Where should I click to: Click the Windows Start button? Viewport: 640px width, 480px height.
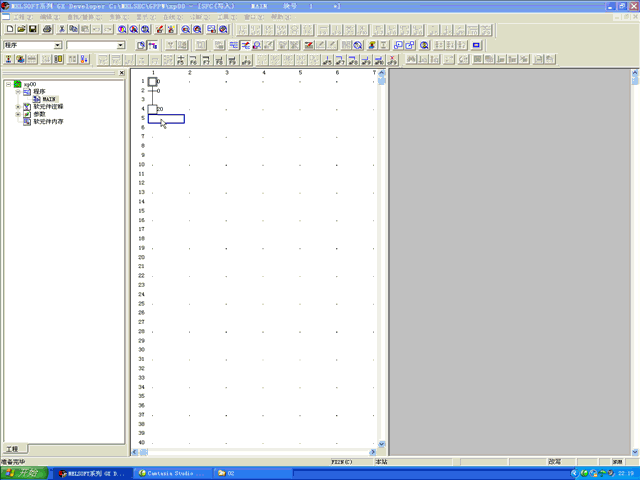point(23,472)
